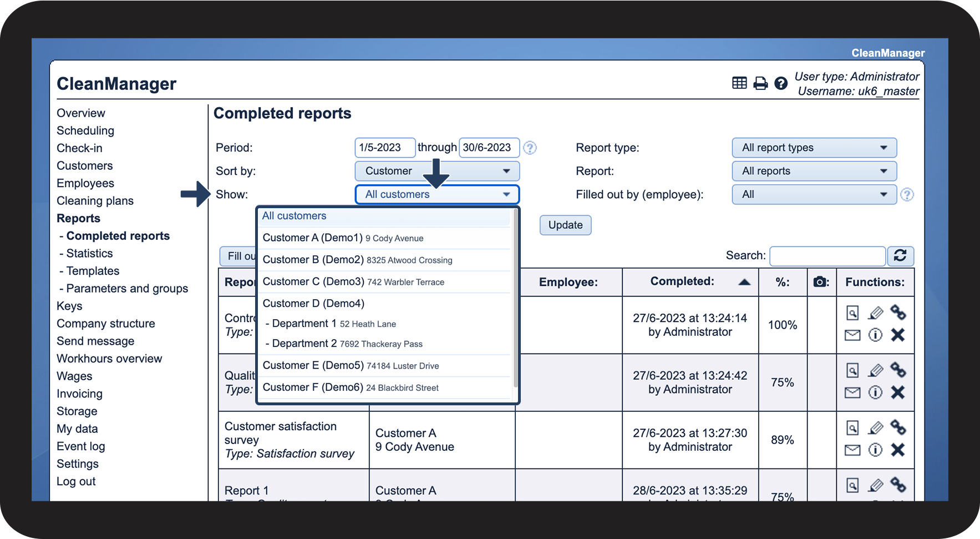This screenshot has height=539, width=980.
Task: Click the help icon beside the Period dates
Action: (530, 148)
